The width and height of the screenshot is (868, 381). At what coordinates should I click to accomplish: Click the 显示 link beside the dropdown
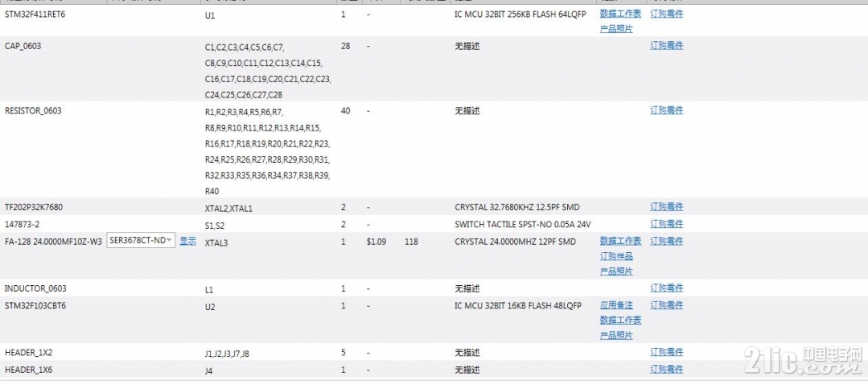point(188,241)
